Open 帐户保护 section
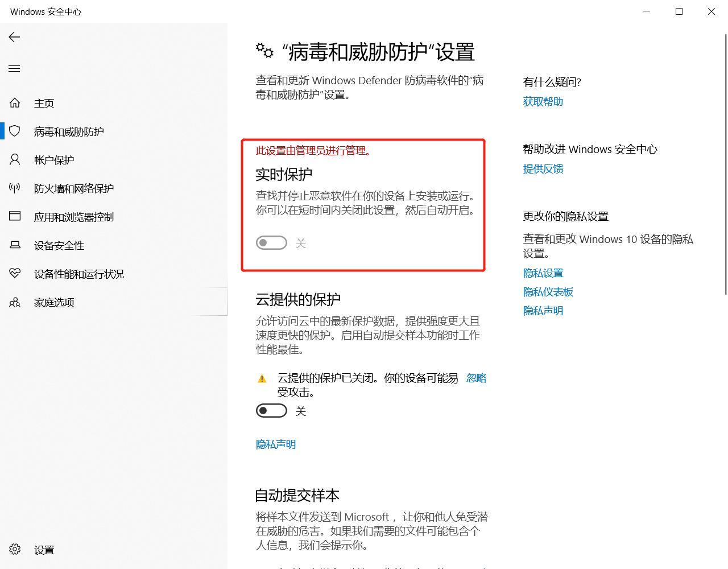 114,160
